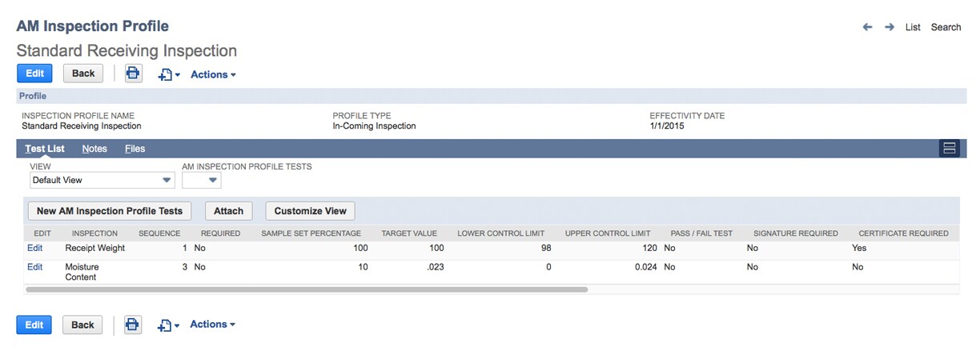Click the top print icon
This screenshot has height=359, width=980.
click(133, 74)
